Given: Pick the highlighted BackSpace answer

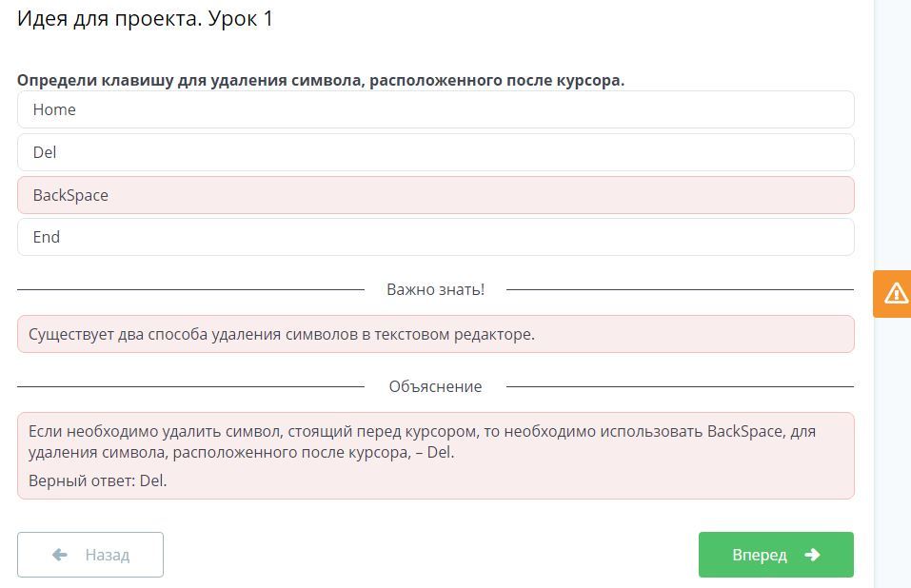Looking at the screenshot, I should click(435, 195).
